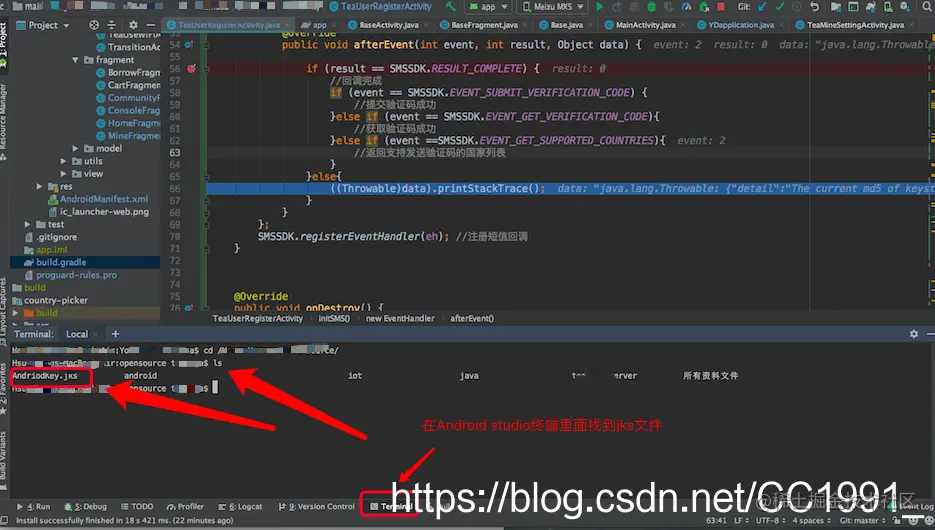Open the Debug tool window
This screenshot has width=935, height=530.
point(86,507)
